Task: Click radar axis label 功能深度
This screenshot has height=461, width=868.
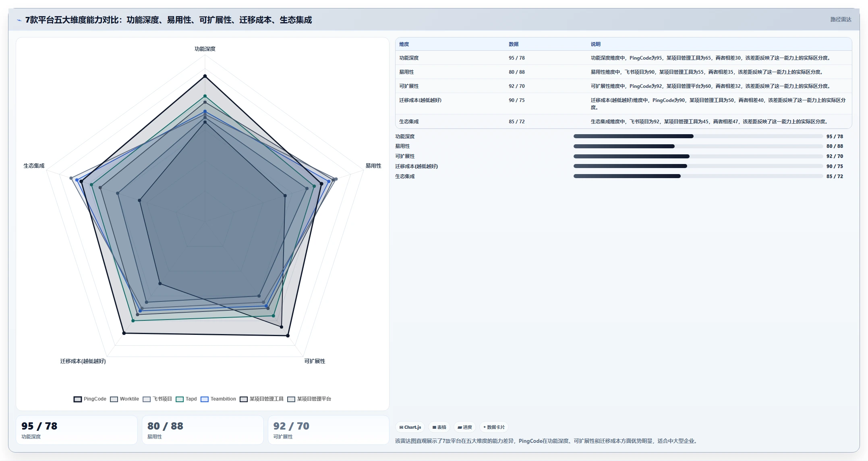Action: [205, 49]
